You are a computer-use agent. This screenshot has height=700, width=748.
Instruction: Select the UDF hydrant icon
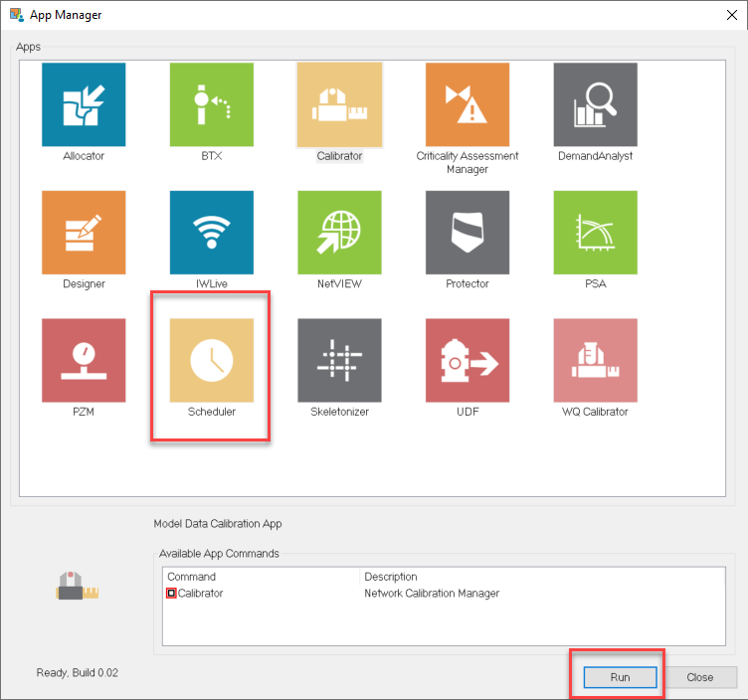pyautogui.click(x=467, y=360)
